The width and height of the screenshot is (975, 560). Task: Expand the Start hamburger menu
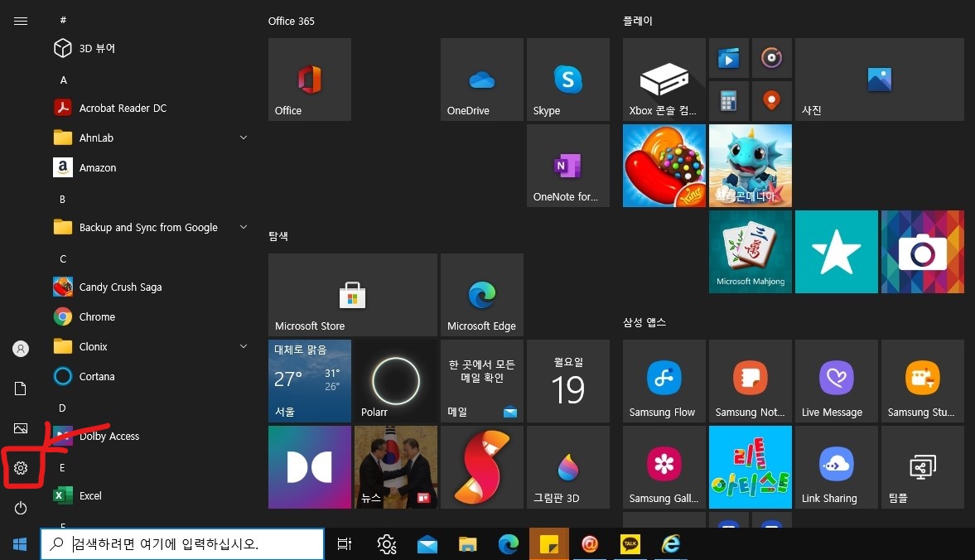(21, 22)
